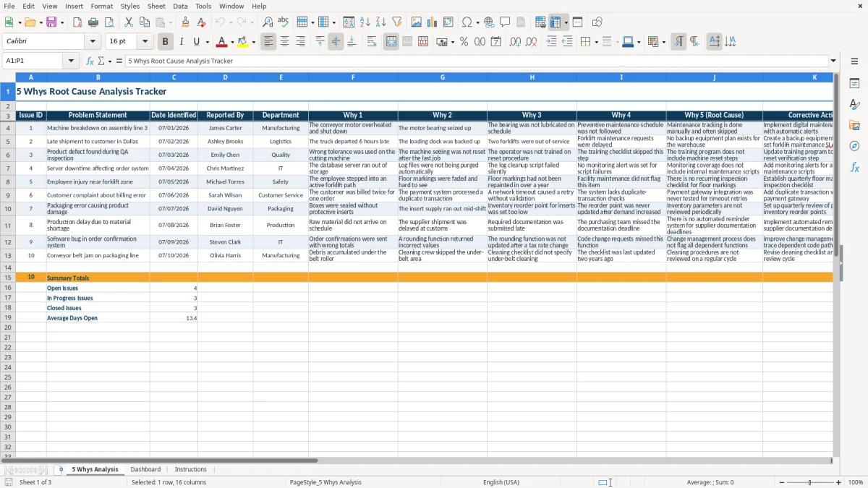Toggle Wrap Text
868x488 pixels.
click(372, 42)
